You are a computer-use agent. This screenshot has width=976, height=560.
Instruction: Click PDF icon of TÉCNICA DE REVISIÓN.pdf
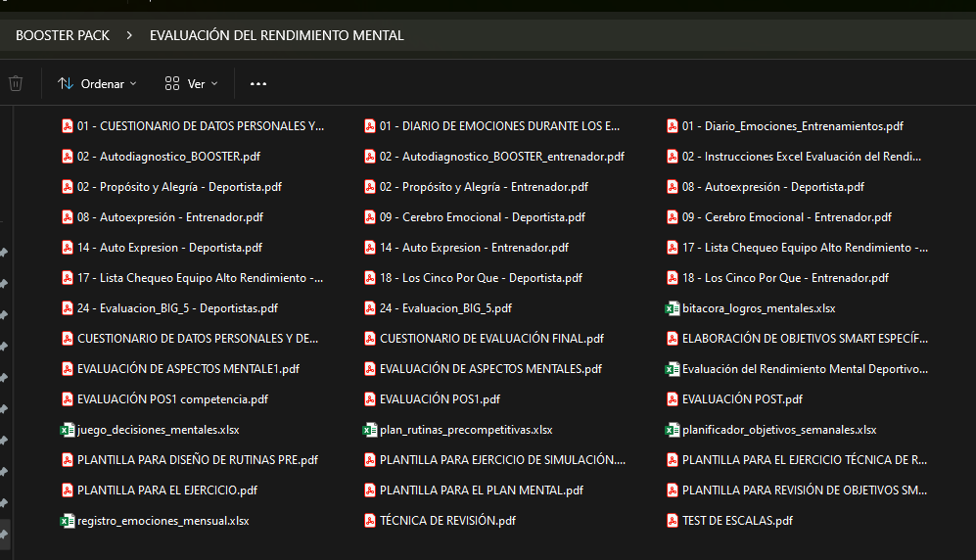370,521
